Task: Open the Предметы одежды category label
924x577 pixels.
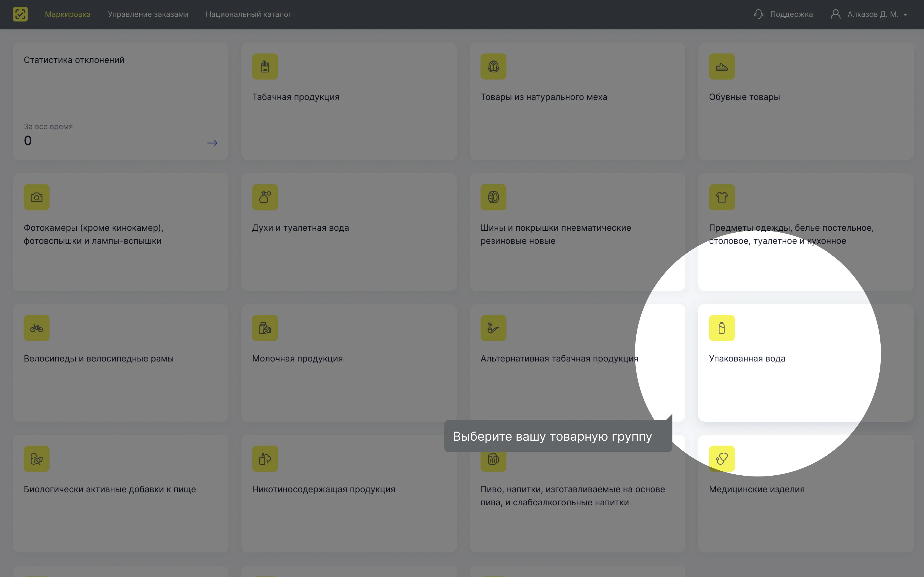Action: pyautogui.click(x=791, y=234)
